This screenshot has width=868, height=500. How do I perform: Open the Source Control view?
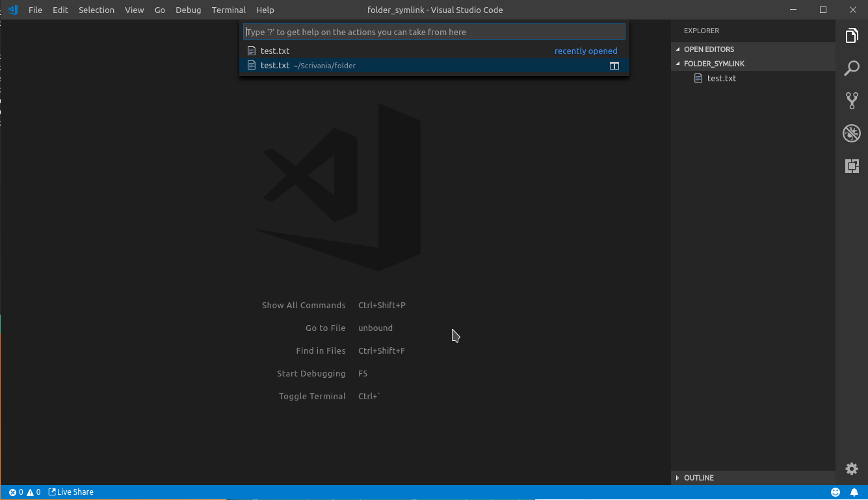852,100
